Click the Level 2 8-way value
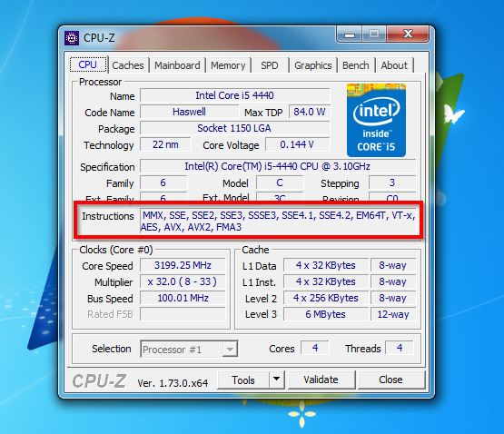 pos(393,299)
